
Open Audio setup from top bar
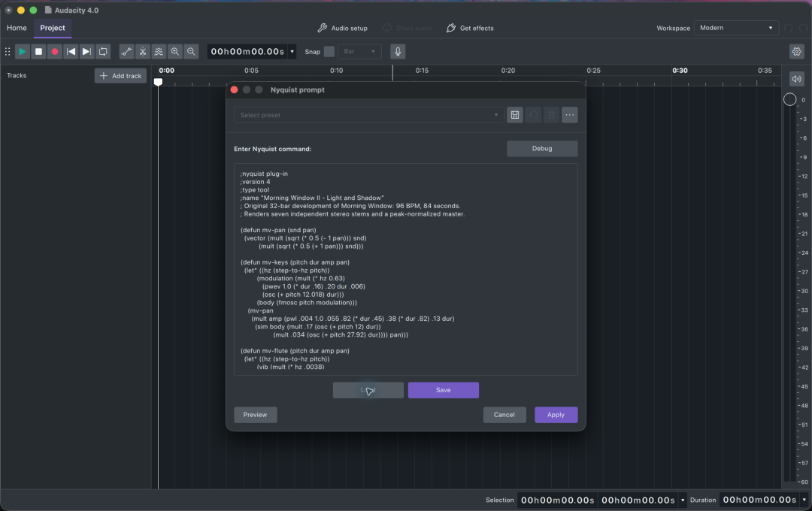(342, 28)
